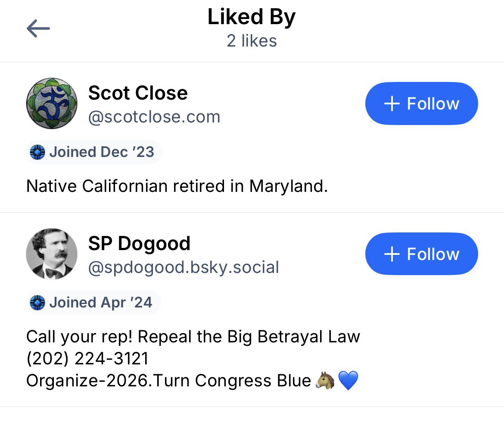Click the (202) 224-3121 phone number
Image resolution: width=504 pixels, height=442 pixels.
click(x=87, y=358)
